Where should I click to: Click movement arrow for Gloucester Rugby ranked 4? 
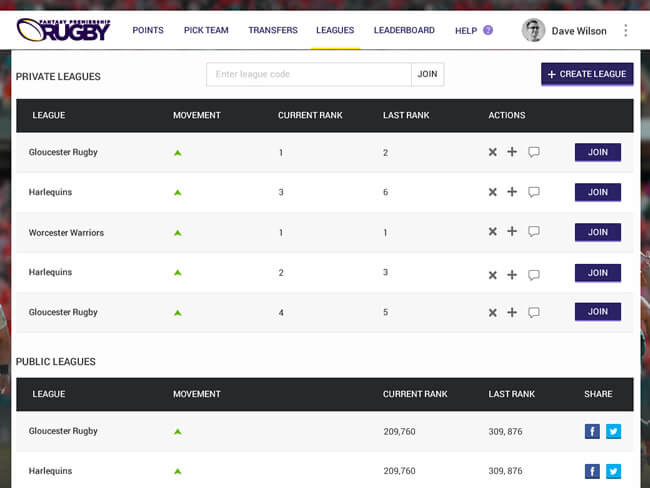(x=178, y=313)
